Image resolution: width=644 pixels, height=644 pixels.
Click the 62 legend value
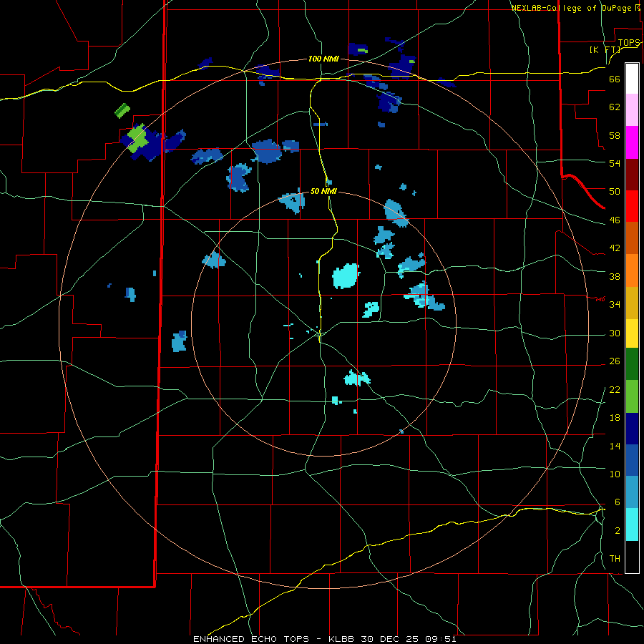[x=615, y=107]
